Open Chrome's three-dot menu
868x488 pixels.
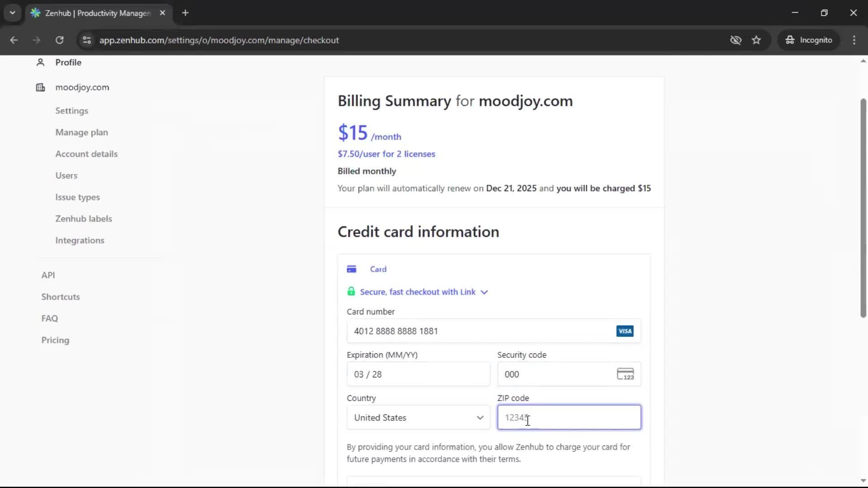(x=854, y=40)
